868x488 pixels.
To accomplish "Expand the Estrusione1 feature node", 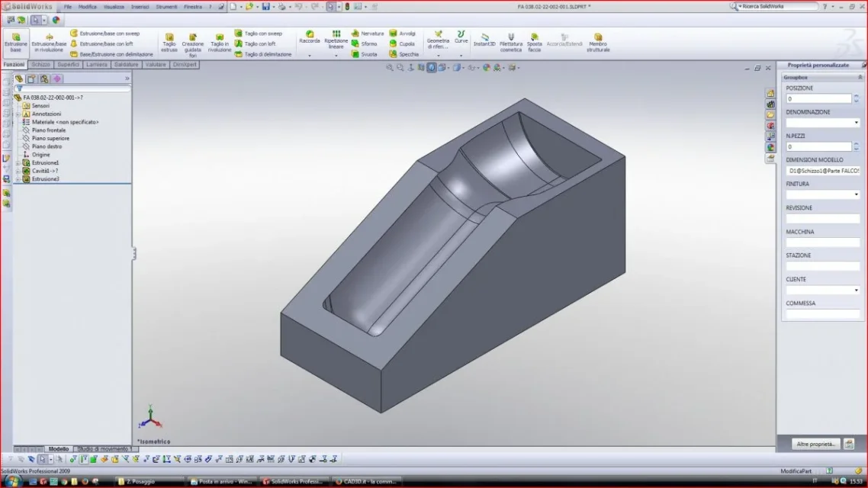I will pos(18,162).
